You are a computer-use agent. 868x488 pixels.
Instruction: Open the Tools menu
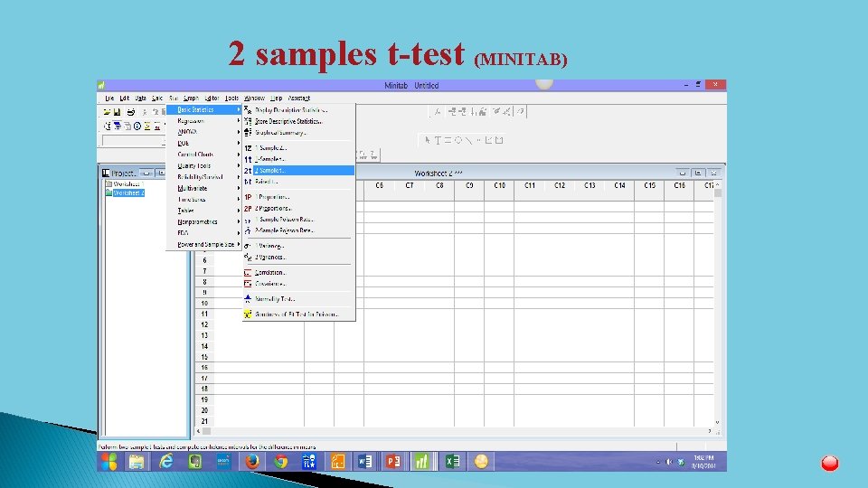(x=232, y=99)
